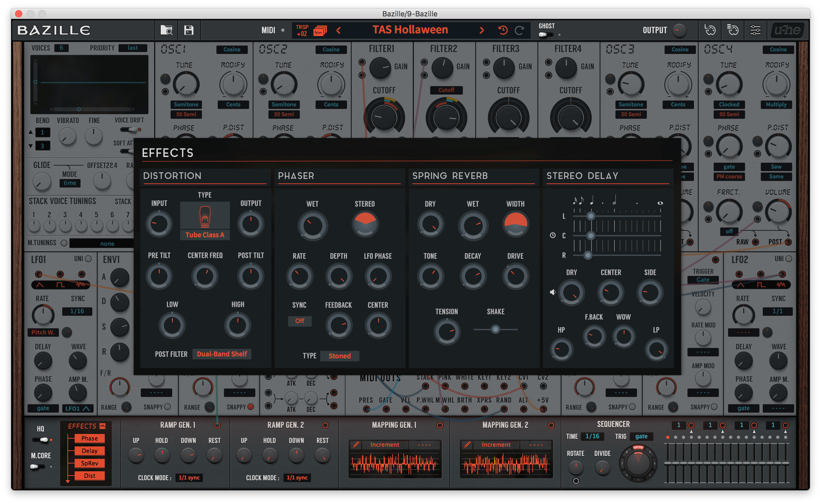Toggle LFO2 UNI radio button
821x504 pixels.
pyautogui.click(x=788, y=259)
